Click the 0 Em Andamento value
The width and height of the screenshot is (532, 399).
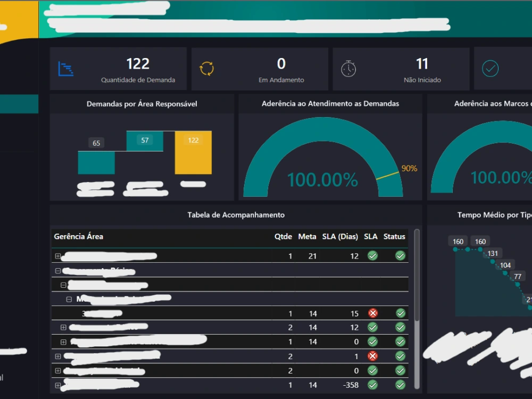[281, 64]
